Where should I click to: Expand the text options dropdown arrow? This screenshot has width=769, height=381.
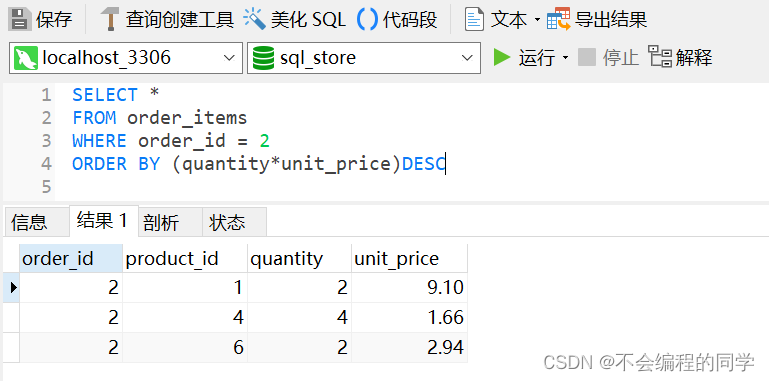point(537,20)
